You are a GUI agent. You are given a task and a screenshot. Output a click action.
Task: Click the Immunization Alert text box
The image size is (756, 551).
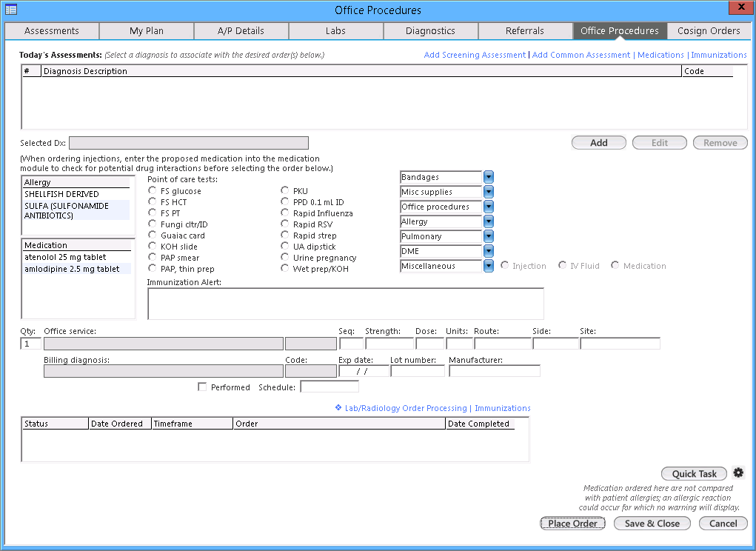click(346, 304)
